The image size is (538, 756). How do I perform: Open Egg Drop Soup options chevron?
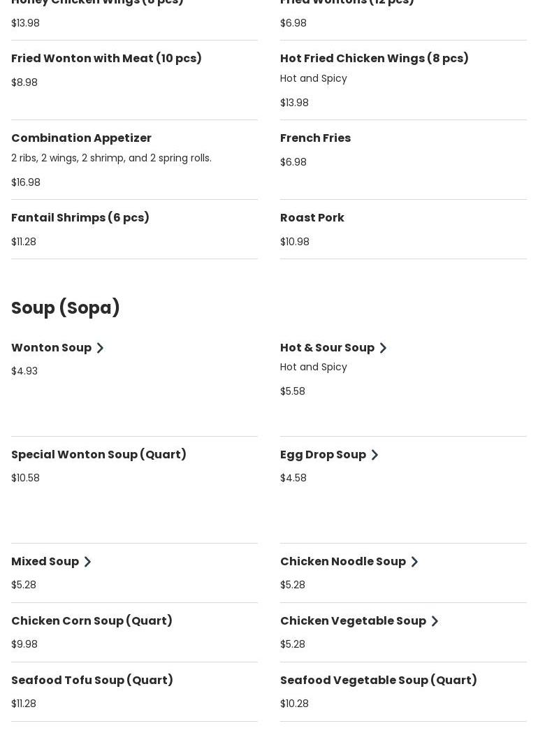click(375, 455)
